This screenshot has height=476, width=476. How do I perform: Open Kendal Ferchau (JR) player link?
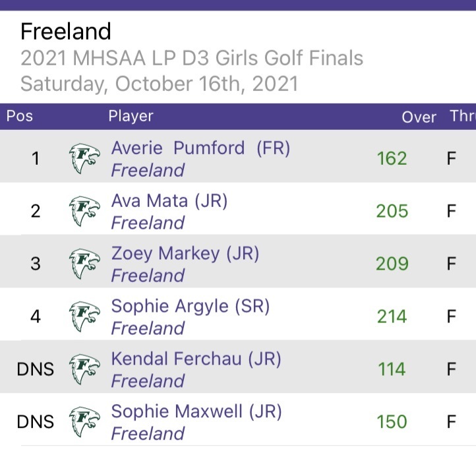[x=196, y=359]
